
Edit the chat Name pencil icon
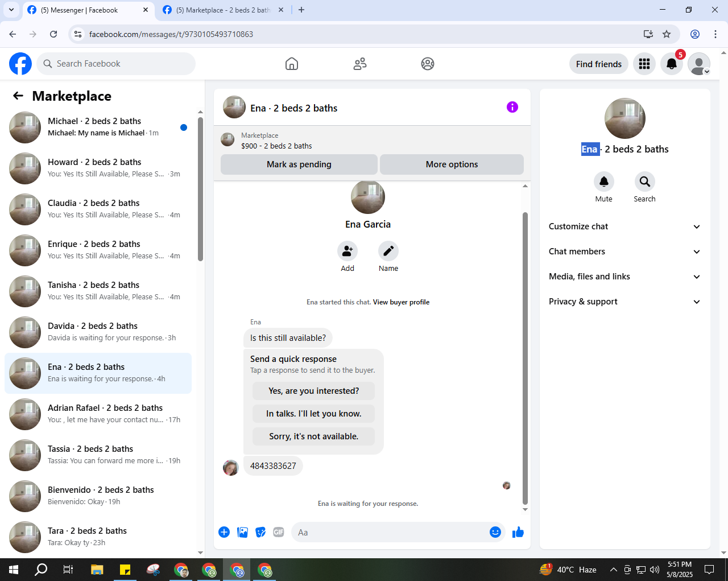tap(388, 251)
